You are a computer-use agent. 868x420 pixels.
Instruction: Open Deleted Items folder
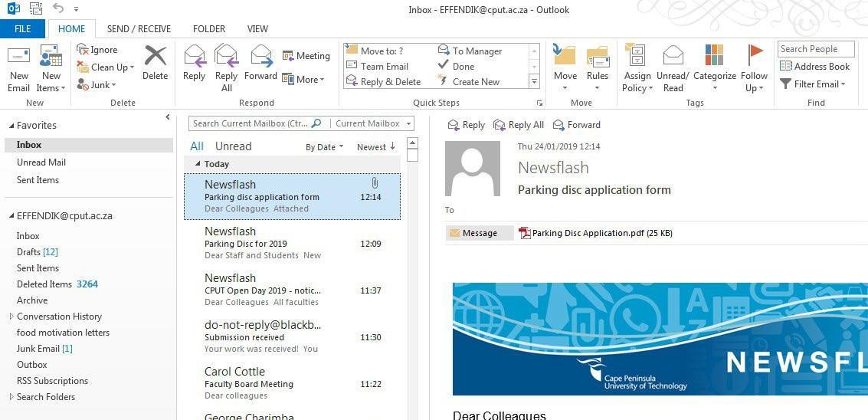[57, 284]
